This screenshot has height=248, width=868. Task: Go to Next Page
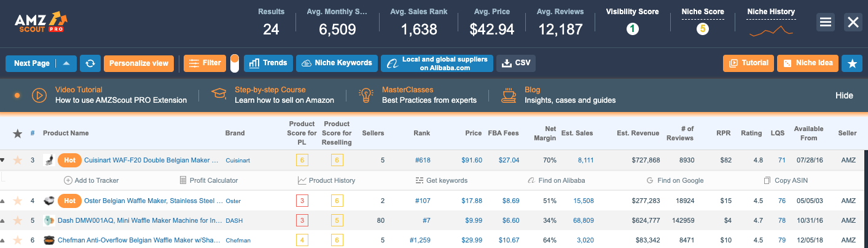click(31, 63)
